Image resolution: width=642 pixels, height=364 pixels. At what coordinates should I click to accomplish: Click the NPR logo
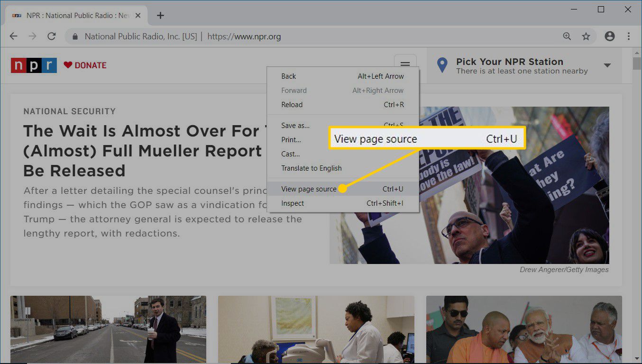coord(34,65)
